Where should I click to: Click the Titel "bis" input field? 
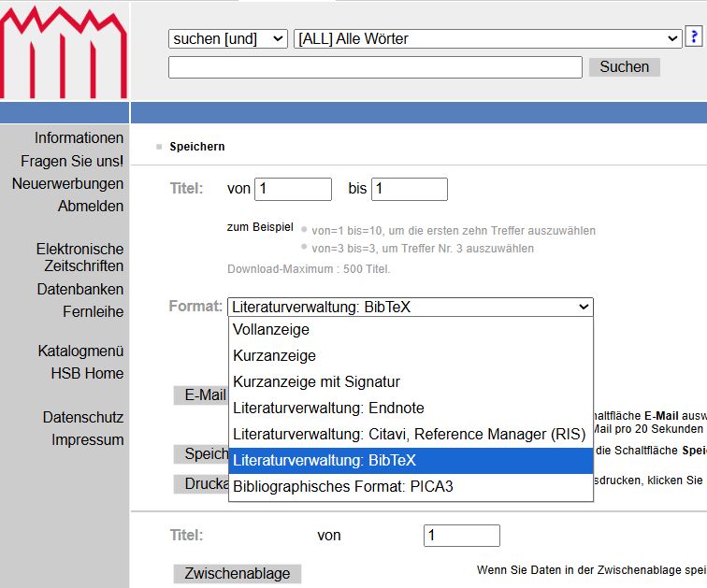[409, 189]
